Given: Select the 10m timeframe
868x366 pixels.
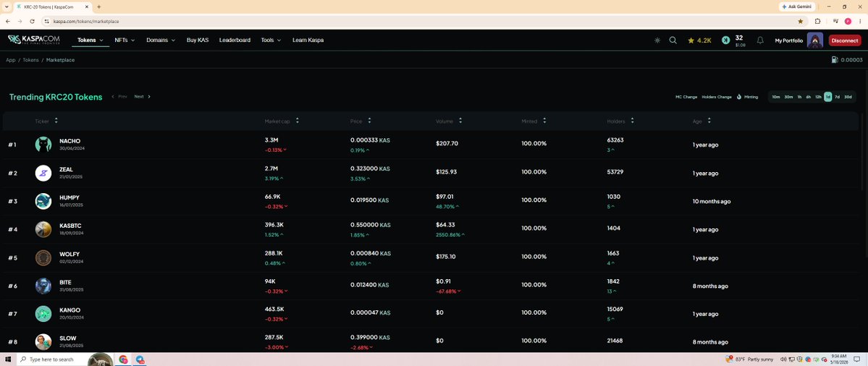Looking at the screenshot, I should 775,97.
